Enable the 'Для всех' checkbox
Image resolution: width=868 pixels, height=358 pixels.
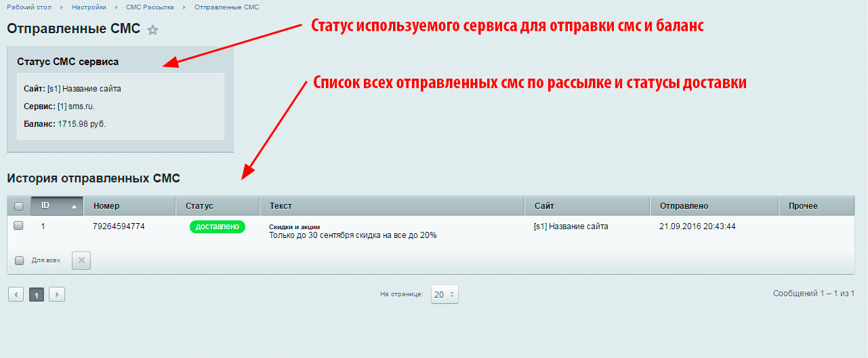pyautogui.click(x=20, y=260)
